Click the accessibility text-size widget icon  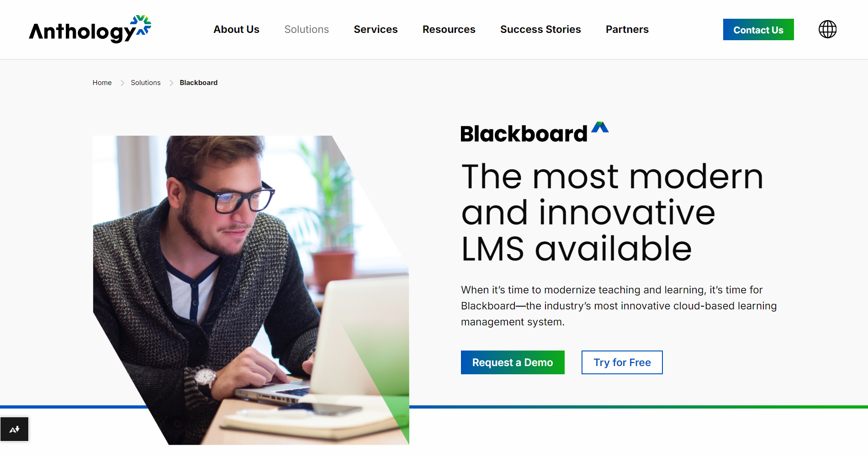tap(14, 429)
